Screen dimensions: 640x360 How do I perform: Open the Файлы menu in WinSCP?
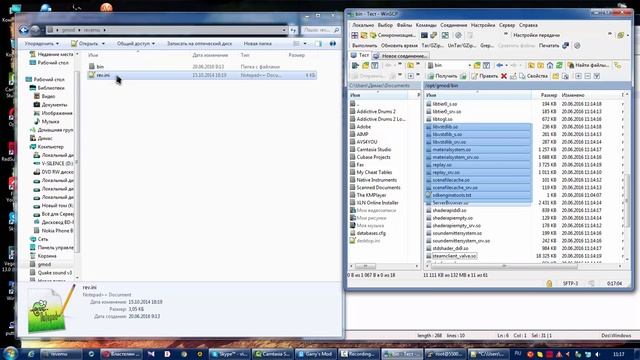(404, 25)
